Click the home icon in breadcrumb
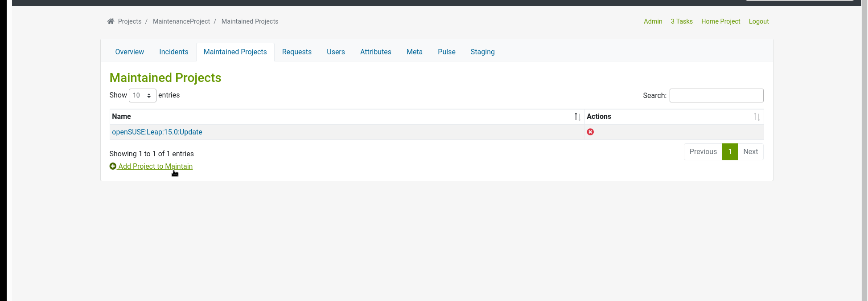This screenshot has width=868, height=301. (111, 21)
